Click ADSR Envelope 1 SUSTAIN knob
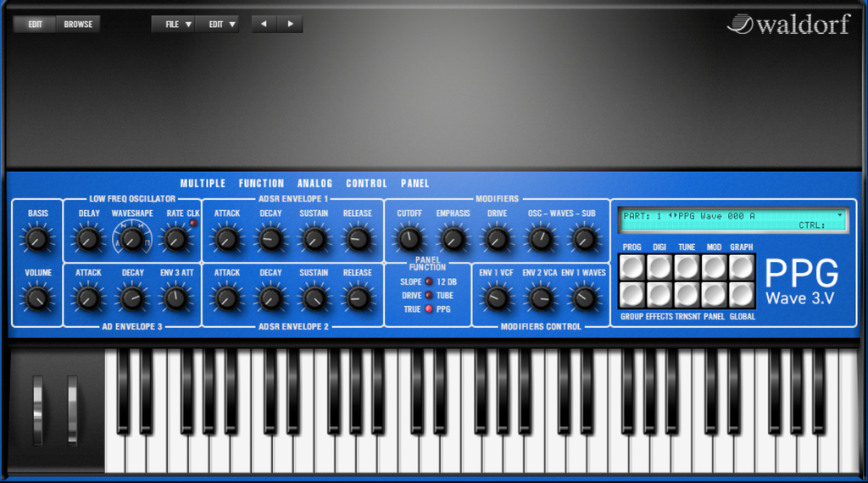Screen dimensions: 868x483 click(314, 240)
